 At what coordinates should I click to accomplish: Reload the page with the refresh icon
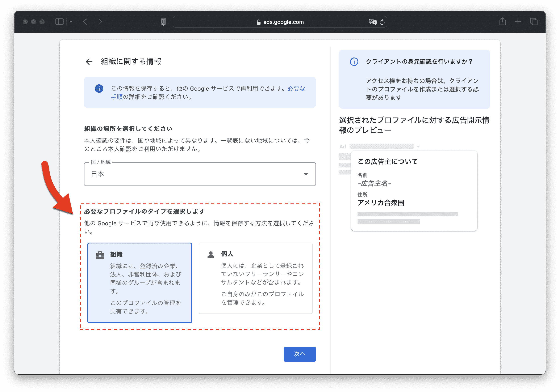(x=382, y=22)
